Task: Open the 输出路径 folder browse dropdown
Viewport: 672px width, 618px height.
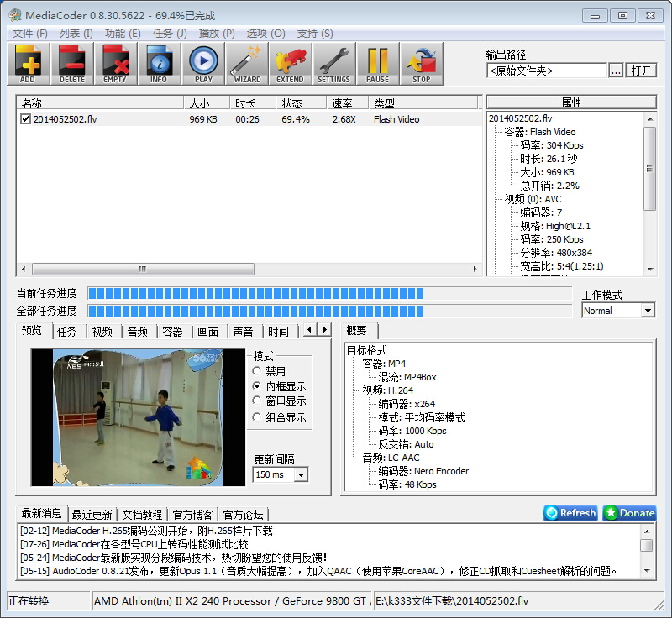Action: point(616,70)
